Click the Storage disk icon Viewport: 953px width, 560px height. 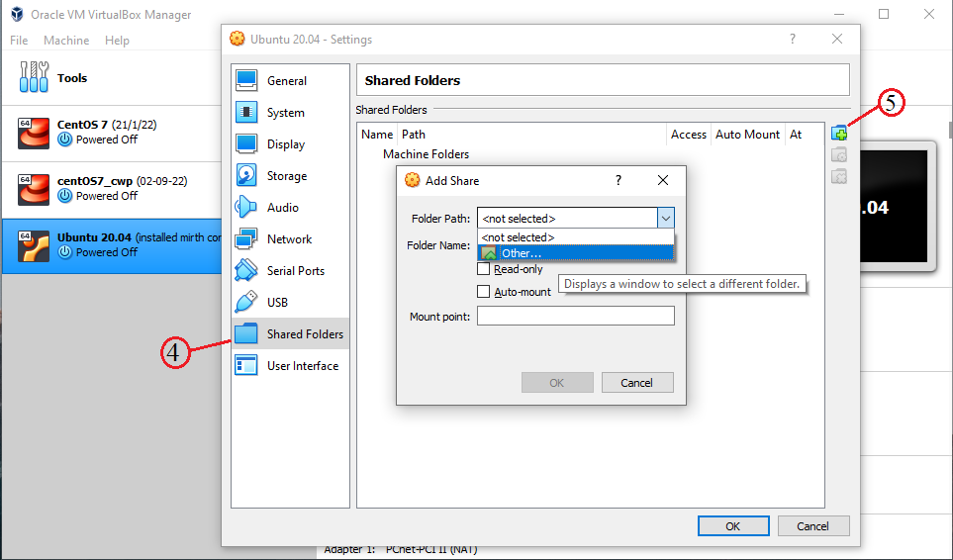click(246, 175)
